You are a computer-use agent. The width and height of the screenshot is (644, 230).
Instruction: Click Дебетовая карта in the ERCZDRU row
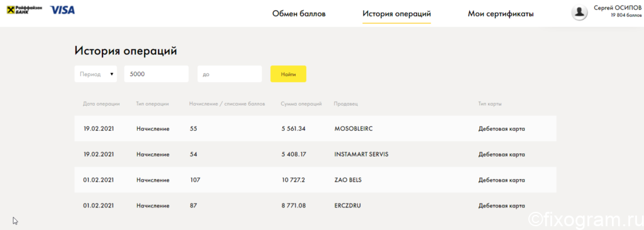point(501,205)
